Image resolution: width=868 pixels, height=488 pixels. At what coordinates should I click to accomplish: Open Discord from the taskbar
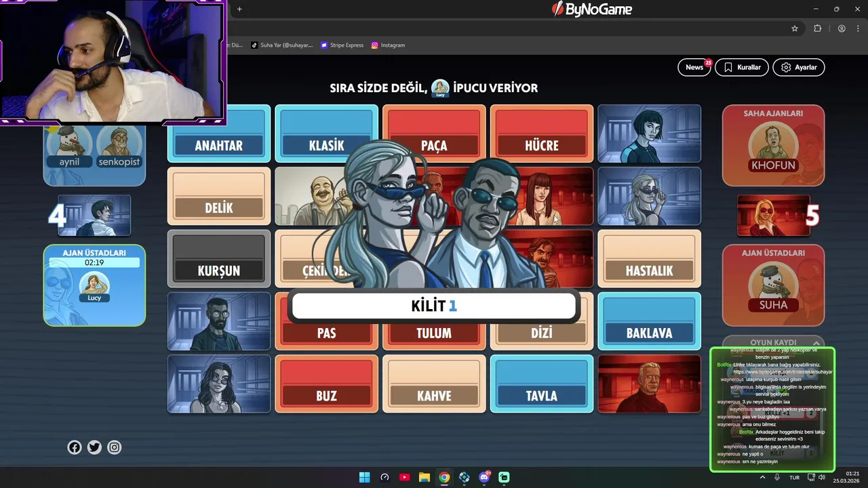(x=484, y=477)
